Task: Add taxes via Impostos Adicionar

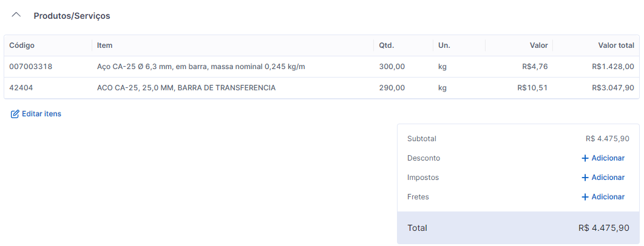Action: [608, 178]
